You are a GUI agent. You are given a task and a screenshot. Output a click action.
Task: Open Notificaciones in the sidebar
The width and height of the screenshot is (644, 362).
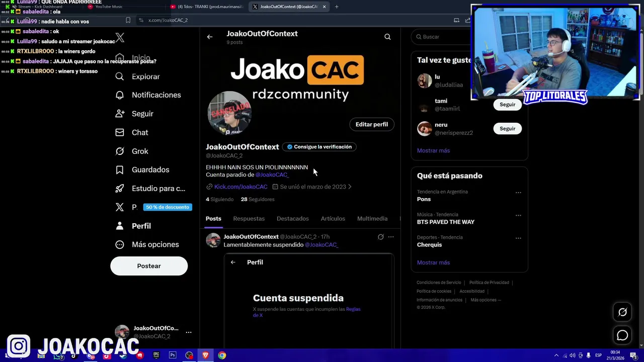pos(148,95)
